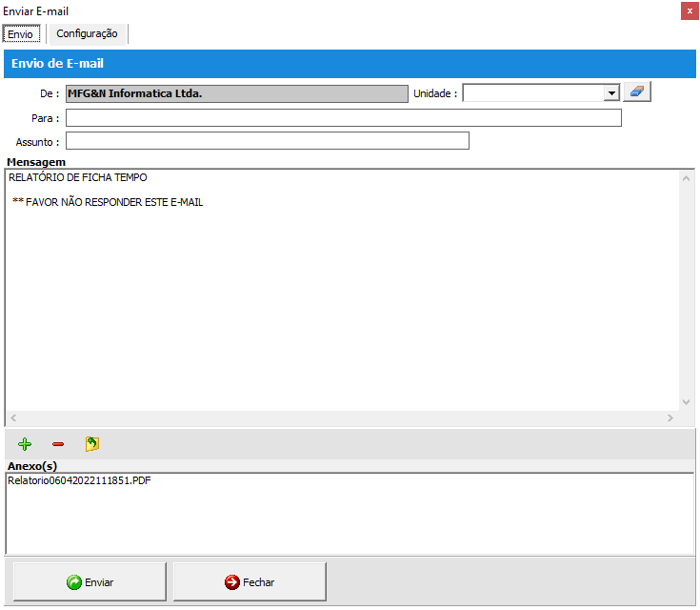Focus the Assunto subject field
Viewport: 700px width, 610px height.
coord(268,141)
